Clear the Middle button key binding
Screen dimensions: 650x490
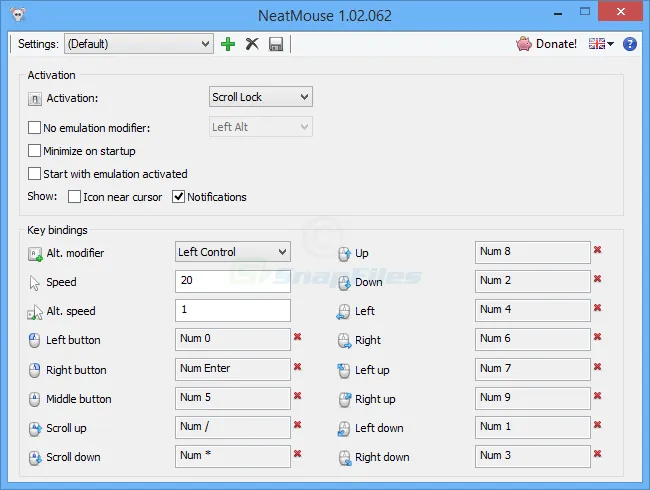click(x=297, y=395)
